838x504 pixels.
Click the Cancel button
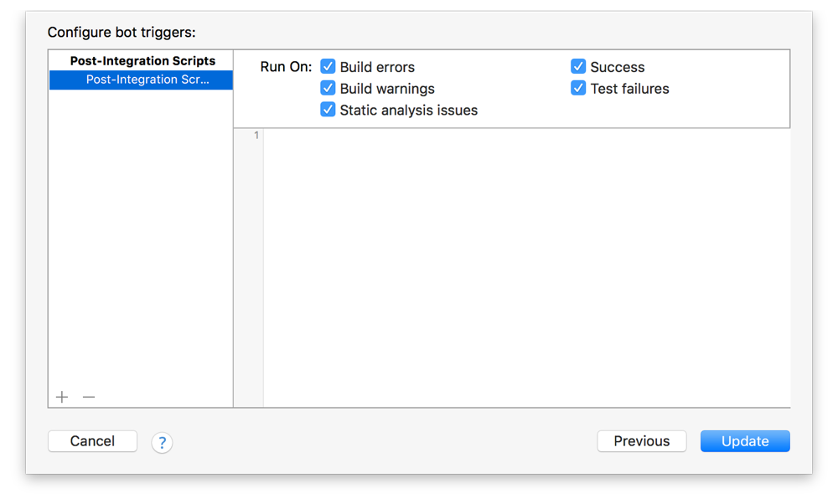(92, 441)
